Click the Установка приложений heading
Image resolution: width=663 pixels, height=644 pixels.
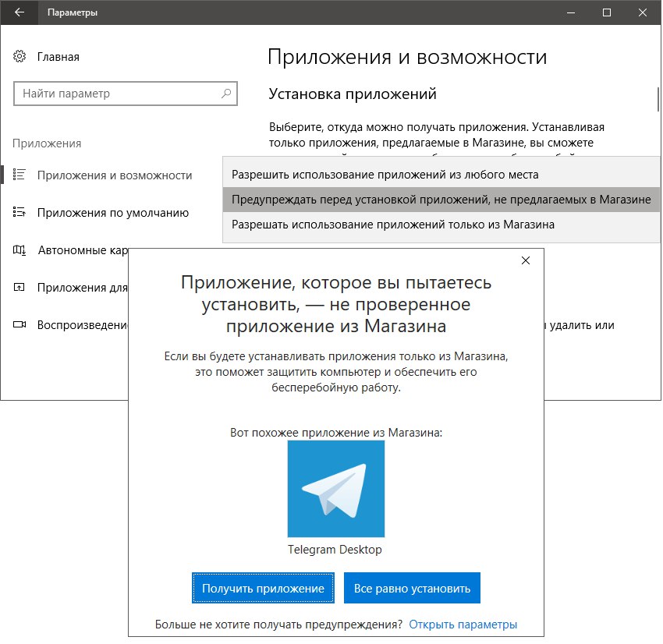click(x=353, y=94)
